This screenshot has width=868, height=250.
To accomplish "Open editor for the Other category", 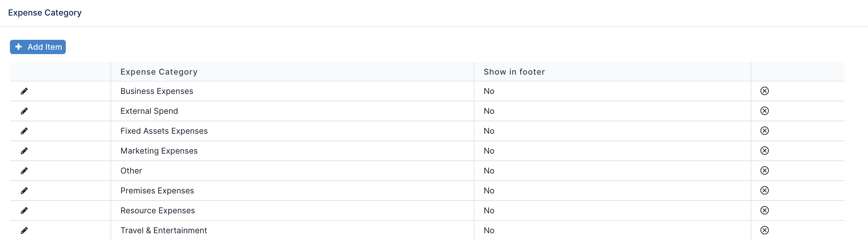I will 24,171.
